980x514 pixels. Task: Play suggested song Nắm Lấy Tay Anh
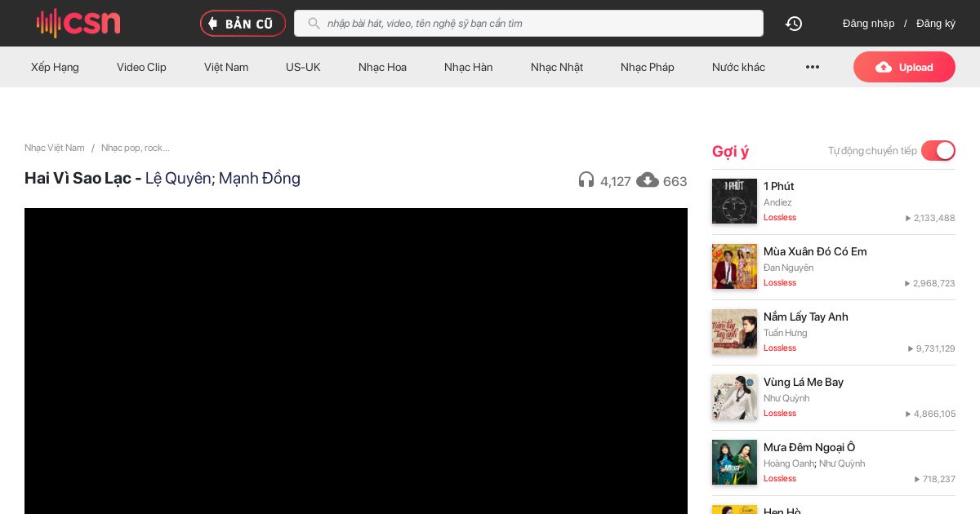point(806,317)
